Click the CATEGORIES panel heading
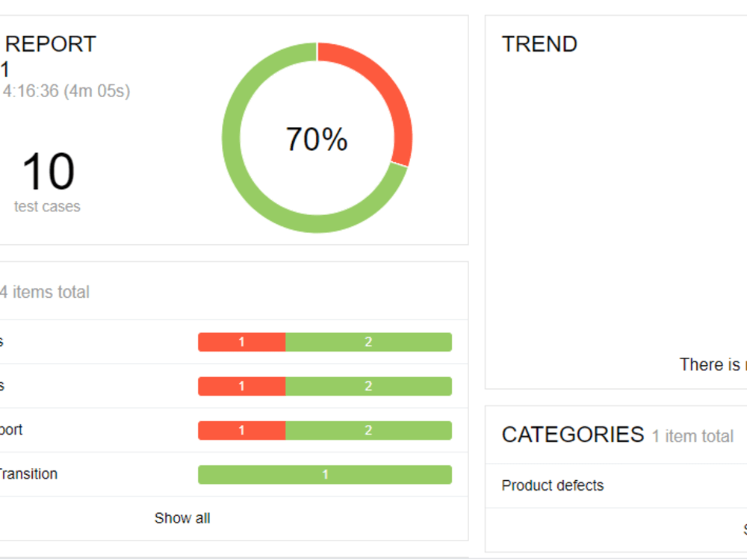The height and width of the screenshot is (560, 747). (x=571, y=435)
